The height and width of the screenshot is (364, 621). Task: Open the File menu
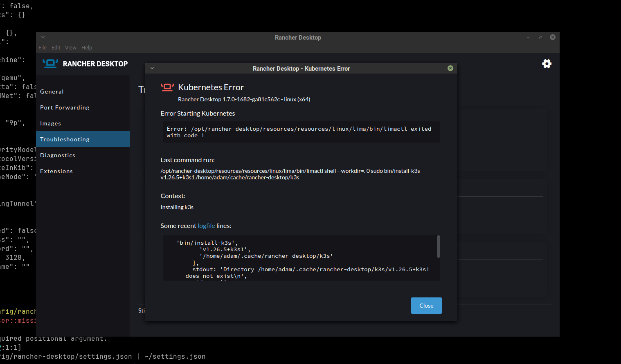click(42, 47)
